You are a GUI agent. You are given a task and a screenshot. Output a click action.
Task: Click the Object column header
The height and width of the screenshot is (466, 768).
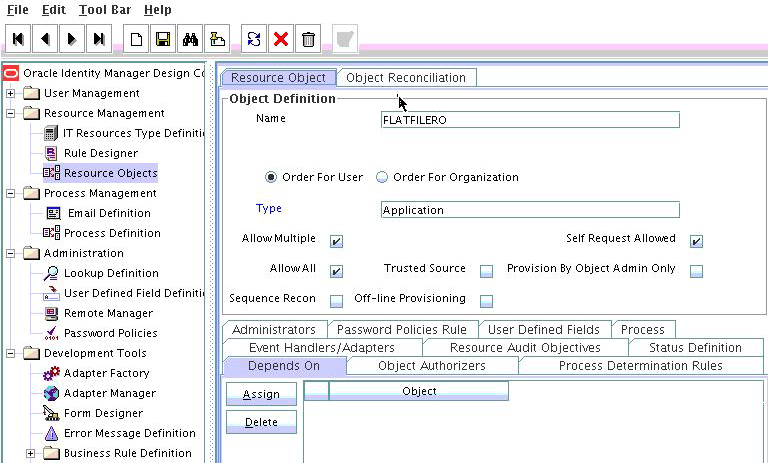[419, 391]
